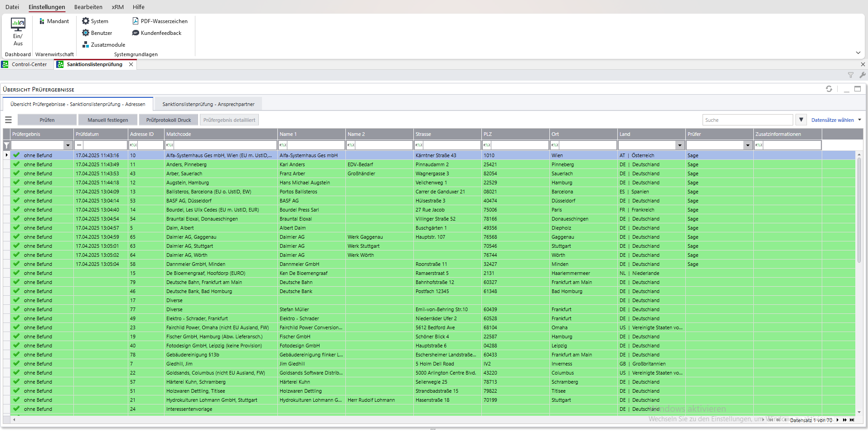Open Kundenfeedback speech bubble icon
The height and width of the screenshot is (433, 868).
(136, 33)
